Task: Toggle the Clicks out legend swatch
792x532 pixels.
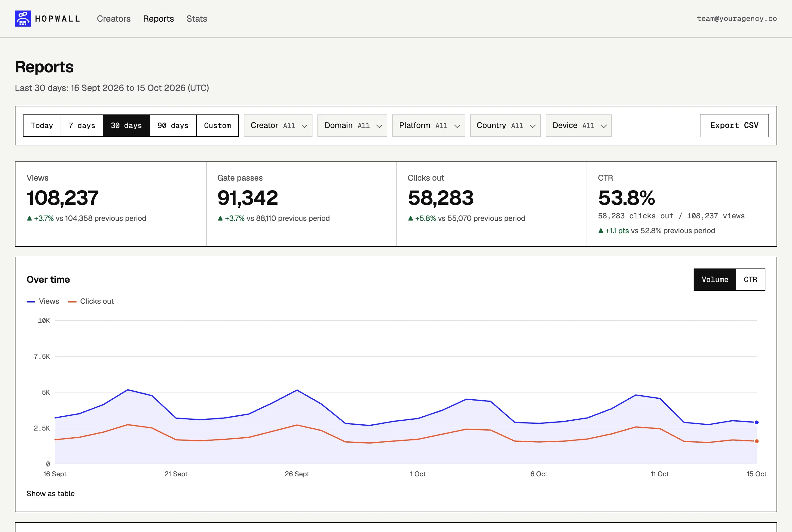Action: [72, 302]
